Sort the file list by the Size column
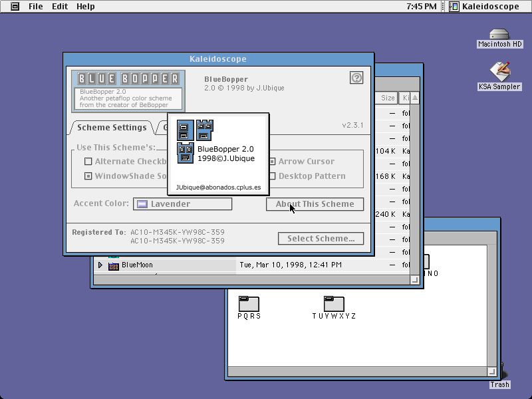 click(x=388, y=98)
